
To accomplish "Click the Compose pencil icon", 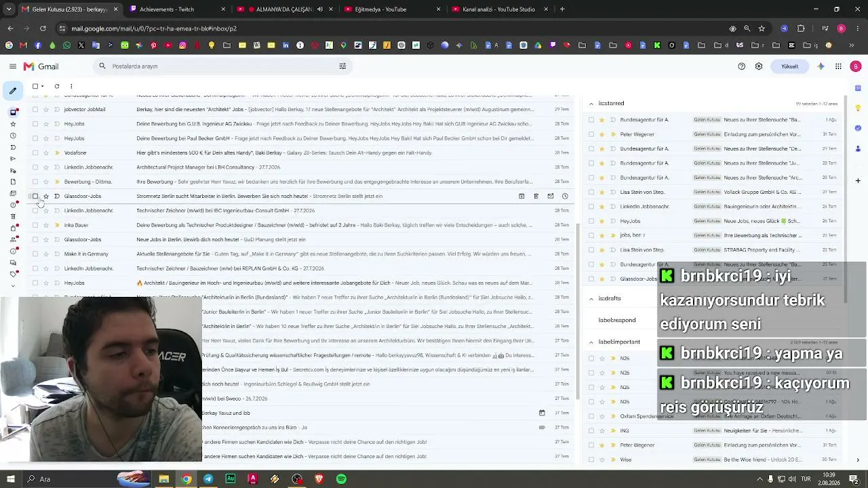I will pos(13,91).
